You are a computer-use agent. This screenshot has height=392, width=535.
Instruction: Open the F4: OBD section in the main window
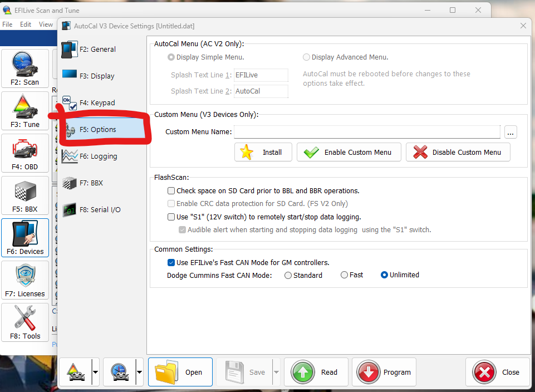25,153
